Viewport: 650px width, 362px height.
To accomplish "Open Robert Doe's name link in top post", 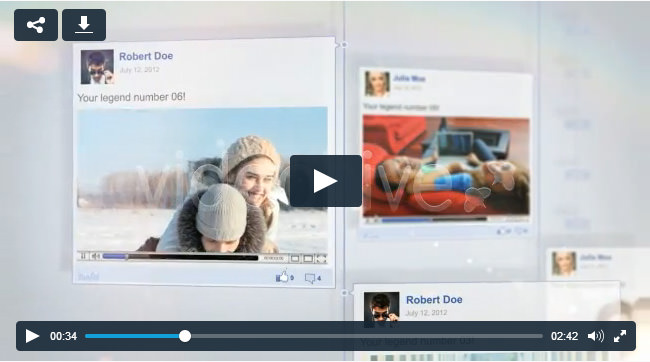I will point(146,56).
